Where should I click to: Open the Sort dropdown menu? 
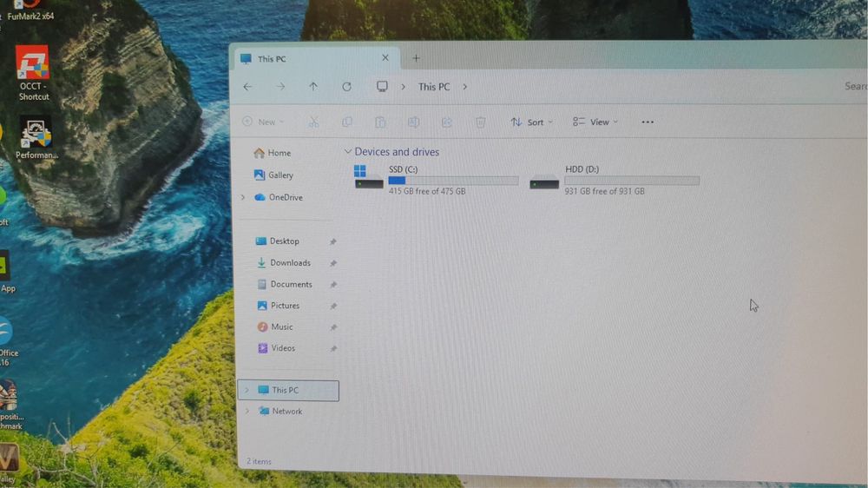point(532,122)
